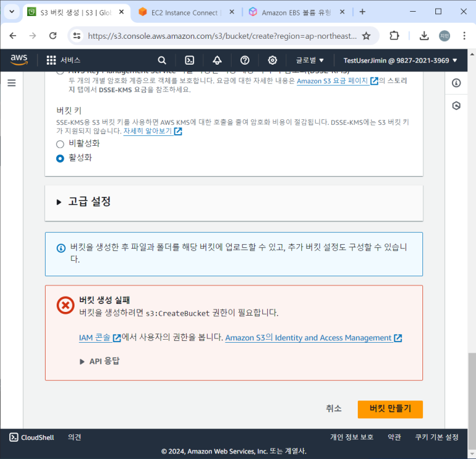Click the scrollbar up arrow
The image size is (476, 459).
coord(472,55)
